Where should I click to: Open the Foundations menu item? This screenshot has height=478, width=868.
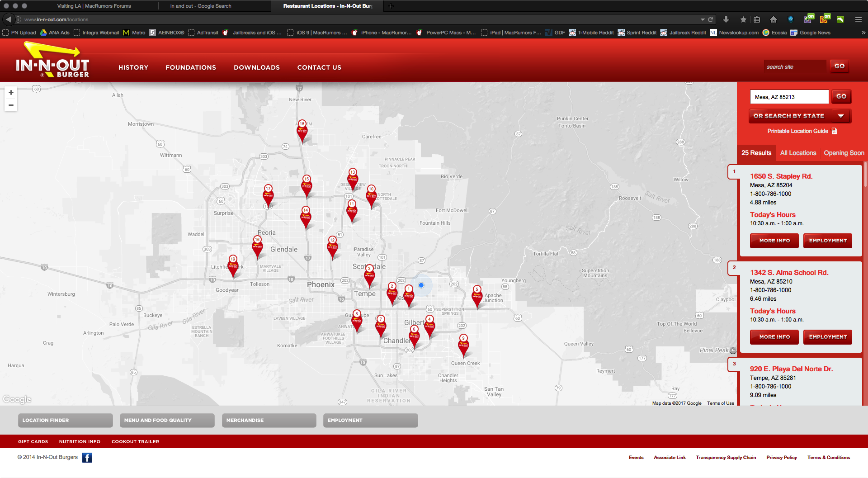[x=191, y=67]
